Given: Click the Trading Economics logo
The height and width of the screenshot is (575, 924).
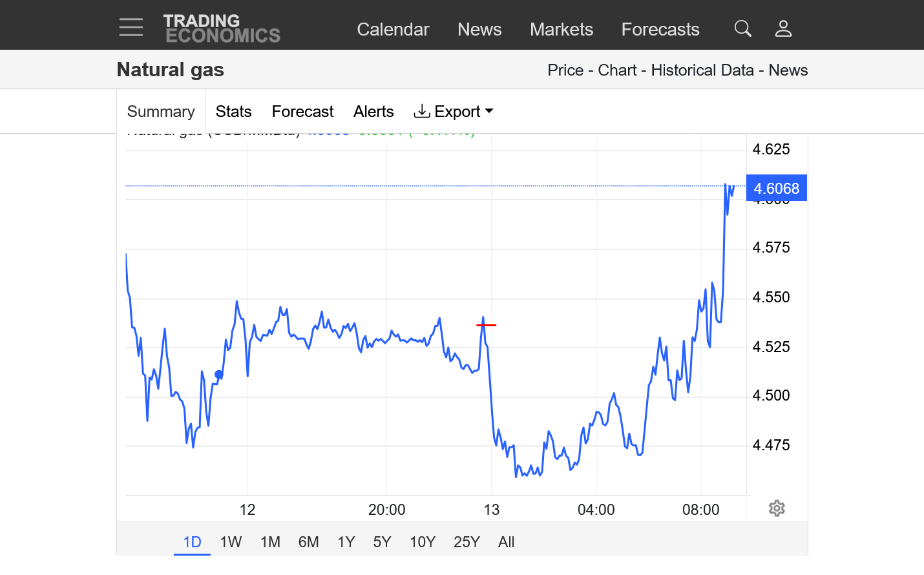Looking at the screenshot, I should 222,28.
